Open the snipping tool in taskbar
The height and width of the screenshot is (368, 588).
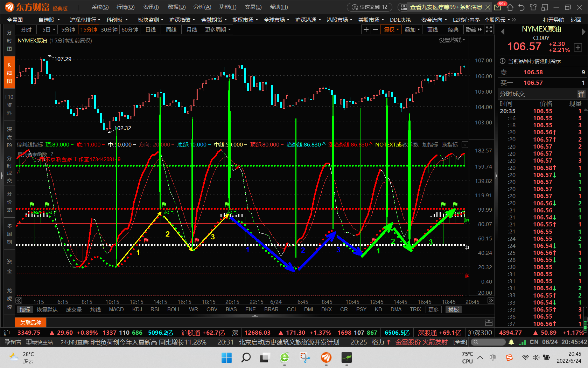(305, 357)
